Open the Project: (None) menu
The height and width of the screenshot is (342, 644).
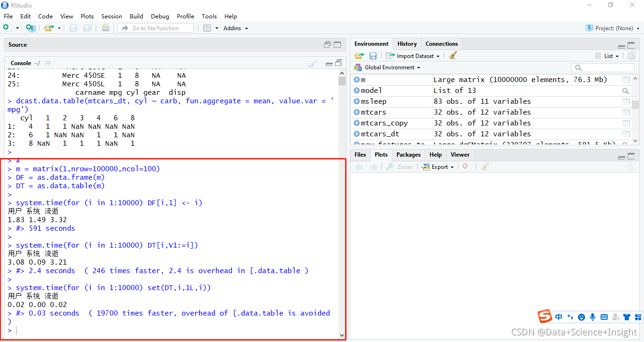(613, 28)
